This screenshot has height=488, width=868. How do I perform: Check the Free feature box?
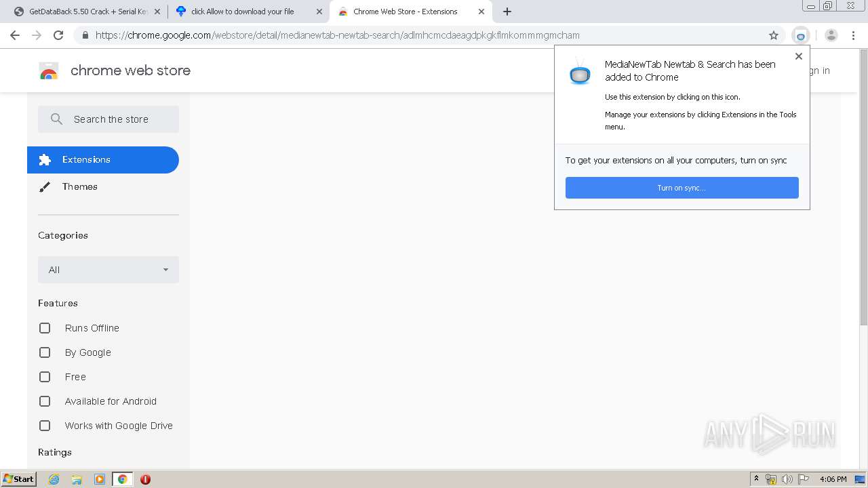(x=45, y=377)
